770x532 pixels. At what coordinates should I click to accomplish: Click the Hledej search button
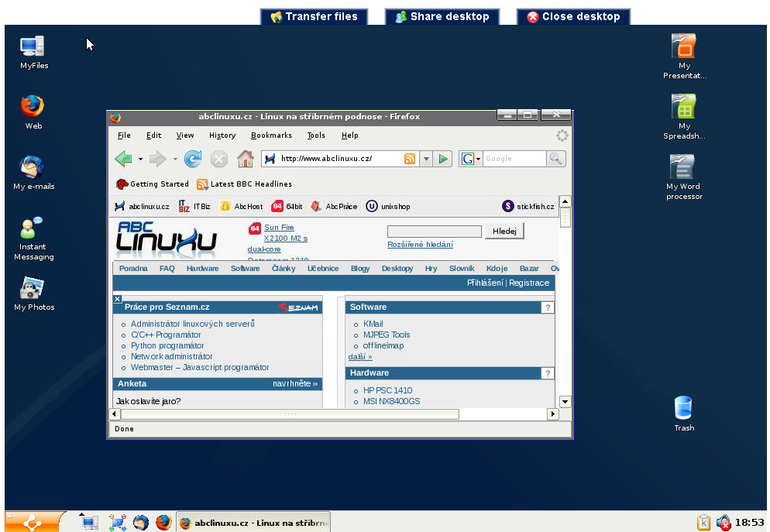pos(504,232)
